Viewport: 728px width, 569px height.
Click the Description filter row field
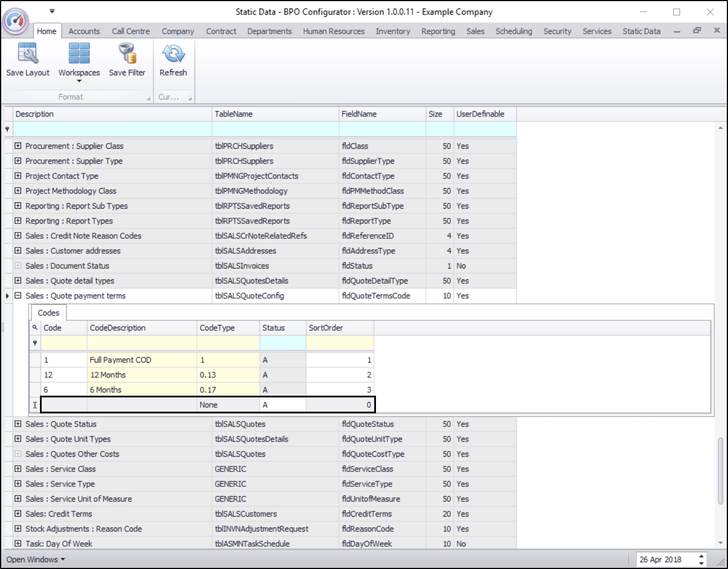point(112,129)
